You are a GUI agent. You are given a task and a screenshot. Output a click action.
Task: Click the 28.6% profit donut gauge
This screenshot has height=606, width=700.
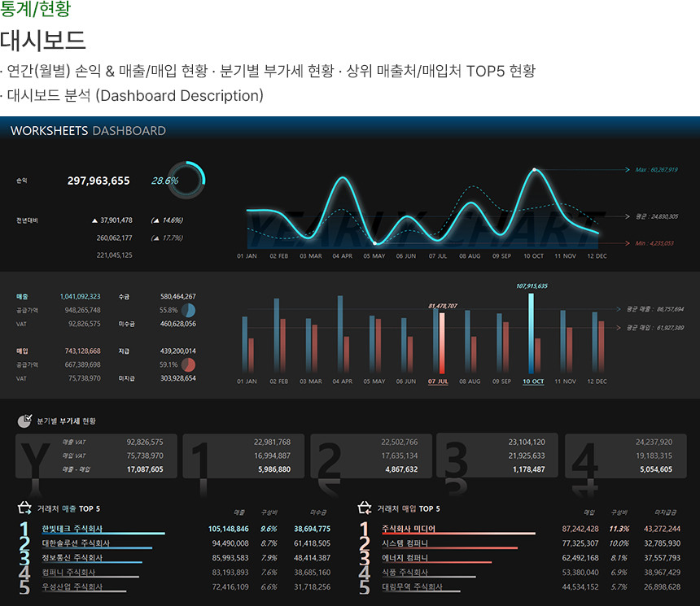click(186, 180)
